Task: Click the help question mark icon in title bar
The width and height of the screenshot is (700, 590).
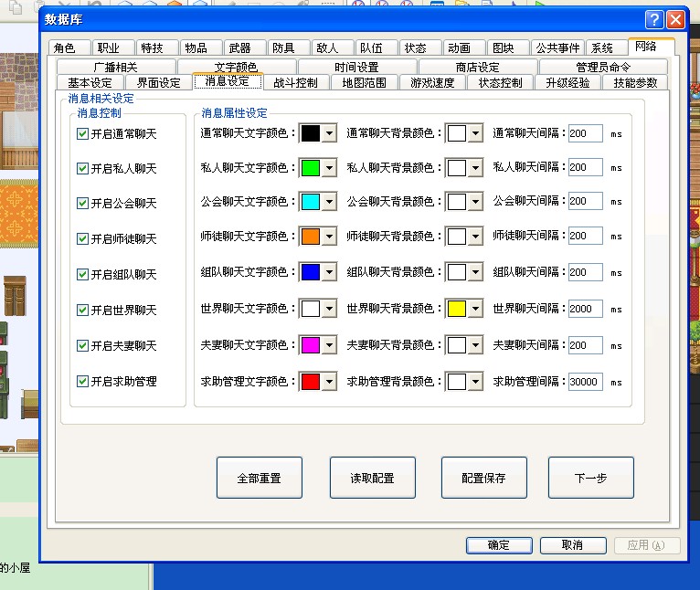Action: click(x=654, y=20)
